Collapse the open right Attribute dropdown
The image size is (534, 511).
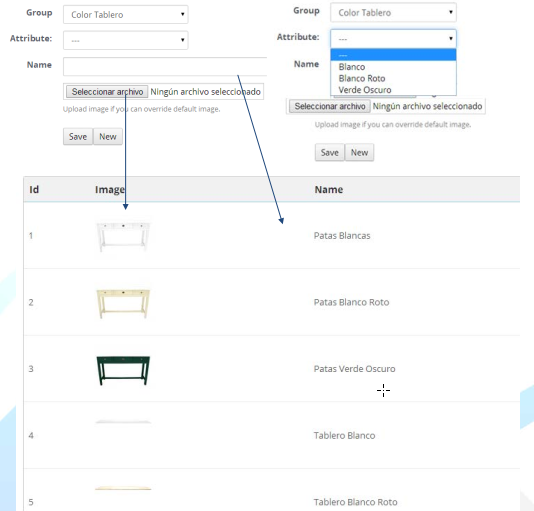(x=393, y=38)
